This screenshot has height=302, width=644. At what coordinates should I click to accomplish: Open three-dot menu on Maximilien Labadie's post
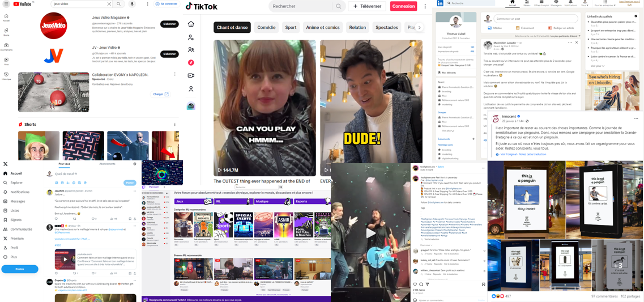(570, 42)
